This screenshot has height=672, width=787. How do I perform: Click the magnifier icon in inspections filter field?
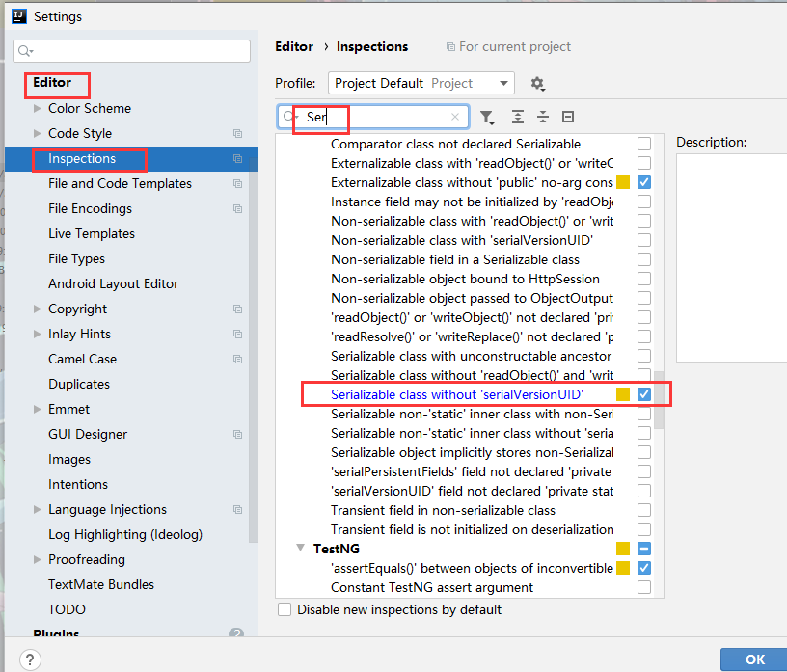click(289, 117)
